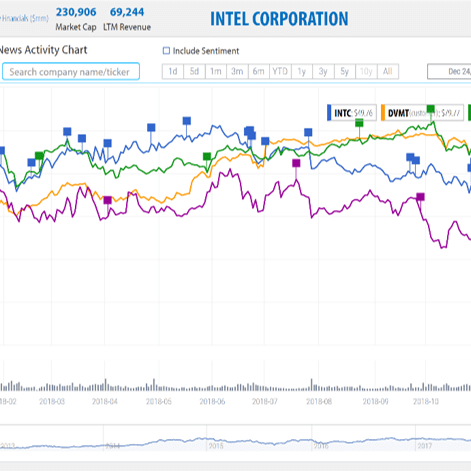
Task: Toggle the INTC series in legend
Action: [x=352, y=113]
